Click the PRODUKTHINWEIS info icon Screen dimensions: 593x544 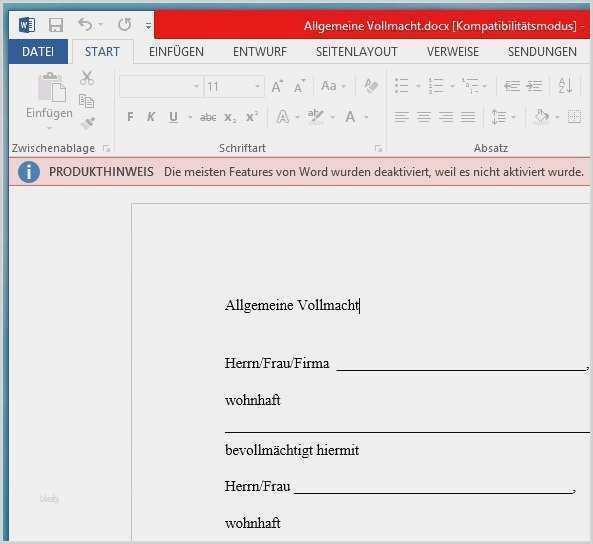[28, 172]
